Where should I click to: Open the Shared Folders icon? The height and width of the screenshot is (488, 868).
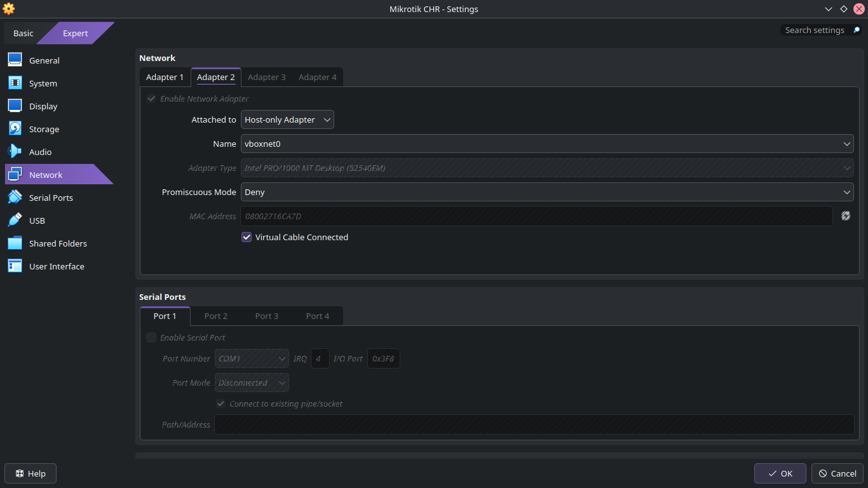[x=15, y=243]
